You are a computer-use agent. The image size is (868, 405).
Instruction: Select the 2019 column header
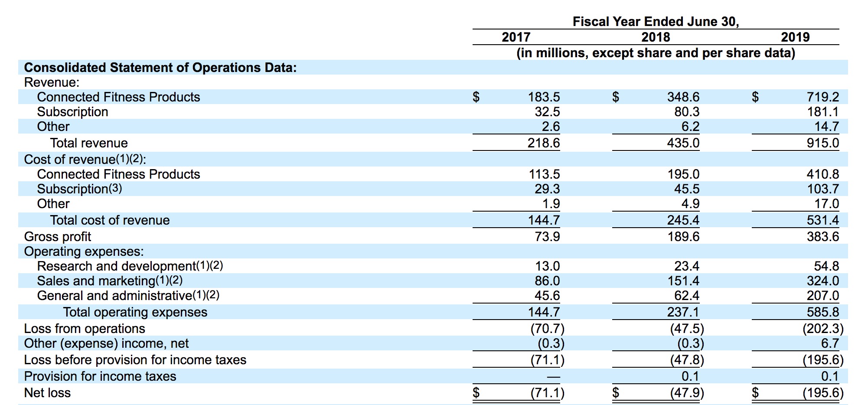[795, 37]
